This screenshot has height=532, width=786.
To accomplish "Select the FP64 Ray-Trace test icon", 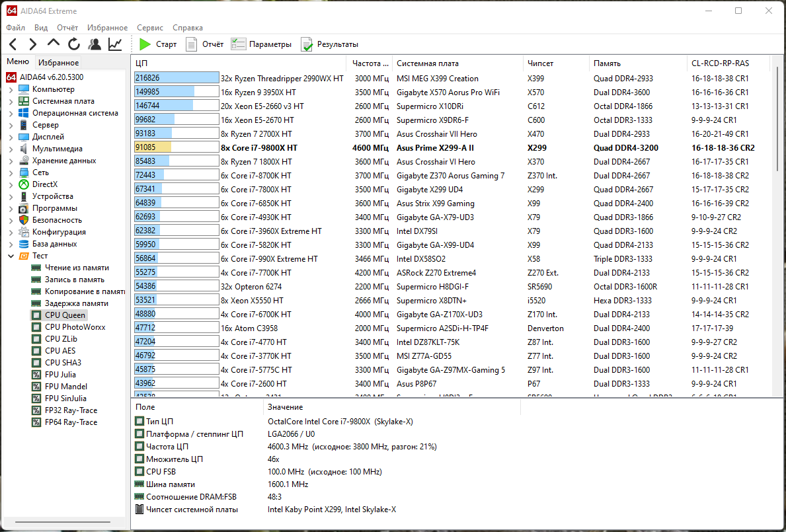I will pyautogui.click(x=36, y=422).
